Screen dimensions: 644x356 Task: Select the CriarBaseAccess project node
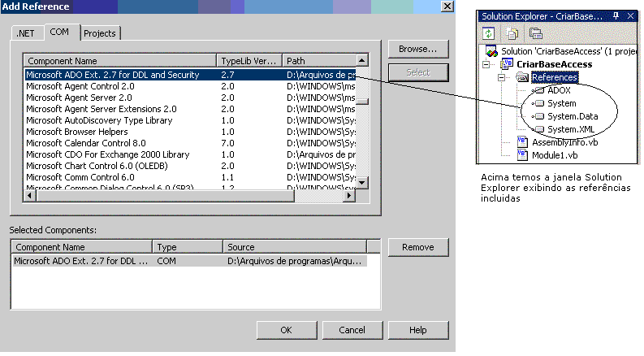pyautogui.click(x=555, y=64)
